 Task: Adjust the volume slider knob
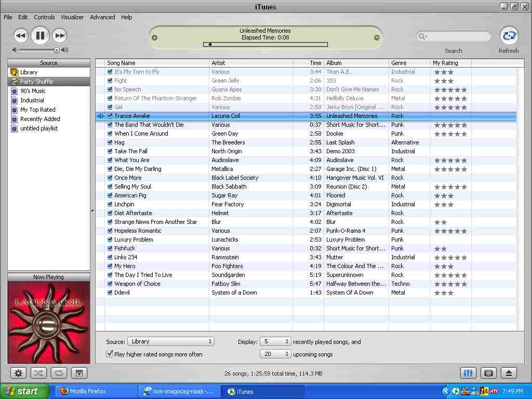(56, 50)
